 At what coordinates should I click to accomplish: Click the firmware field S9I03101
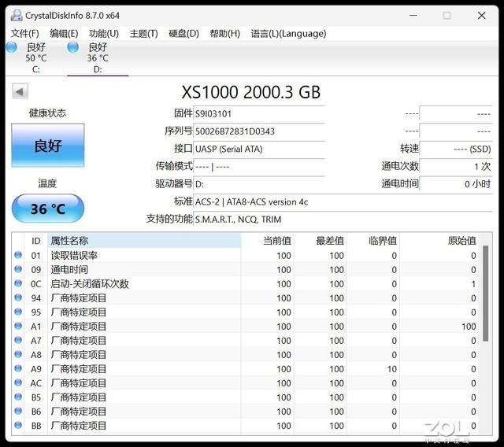click(x=259, y=113)
